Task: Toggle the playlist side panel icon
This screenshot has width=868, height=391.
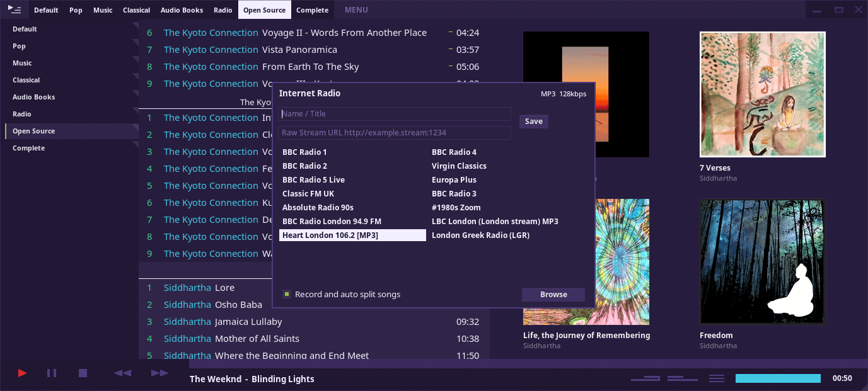Action: point(14,9)
